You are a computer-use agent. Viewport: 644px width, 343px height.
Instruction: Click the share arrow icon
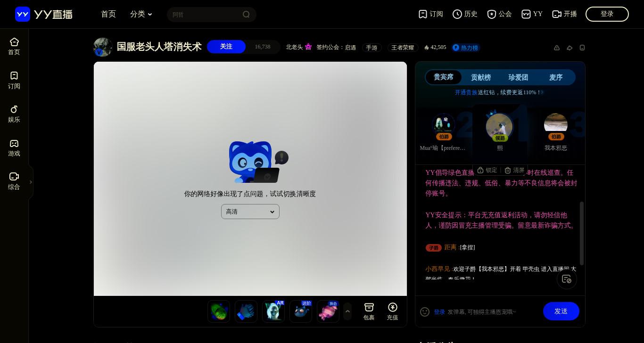(x=570, y=48)
